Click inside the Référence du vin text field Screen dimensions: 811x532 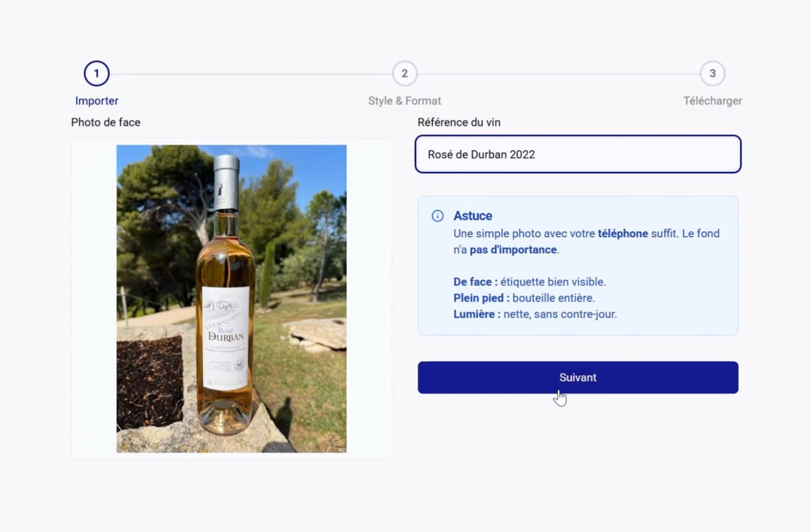click(x=578, y=155)
